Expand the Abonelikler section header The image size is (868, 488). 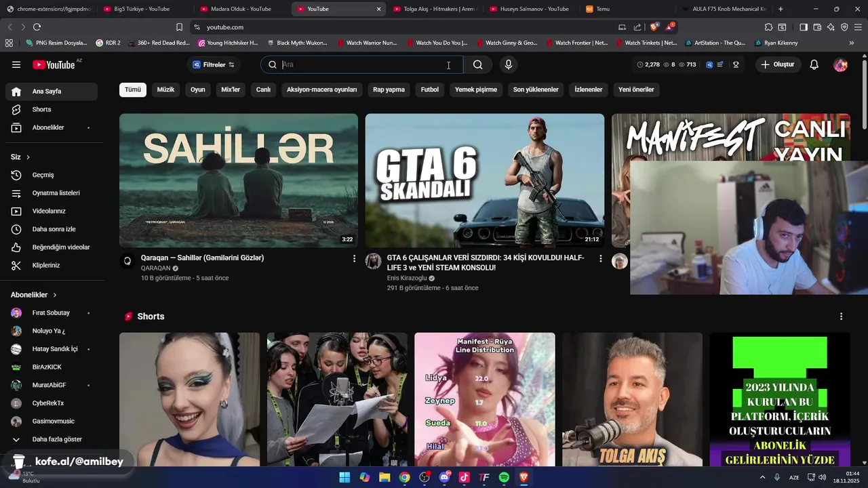tap(34, 295)
